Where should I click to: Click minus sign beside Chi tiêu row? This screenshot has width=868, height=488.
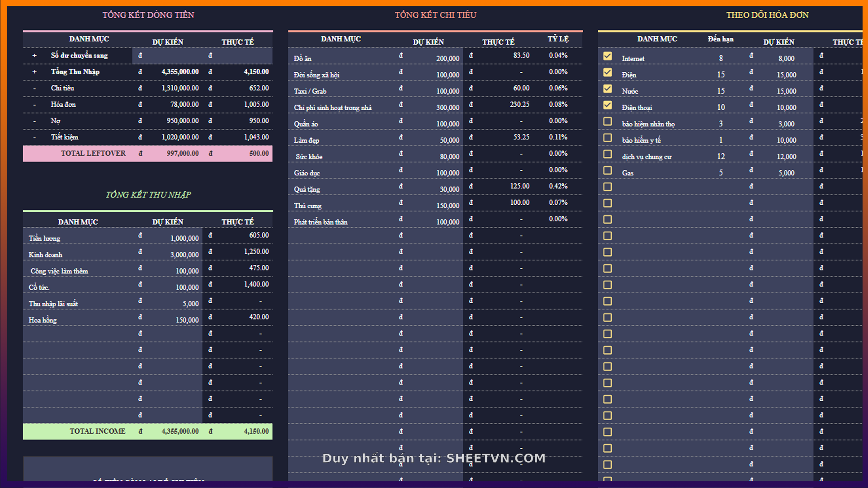(34, 88)
